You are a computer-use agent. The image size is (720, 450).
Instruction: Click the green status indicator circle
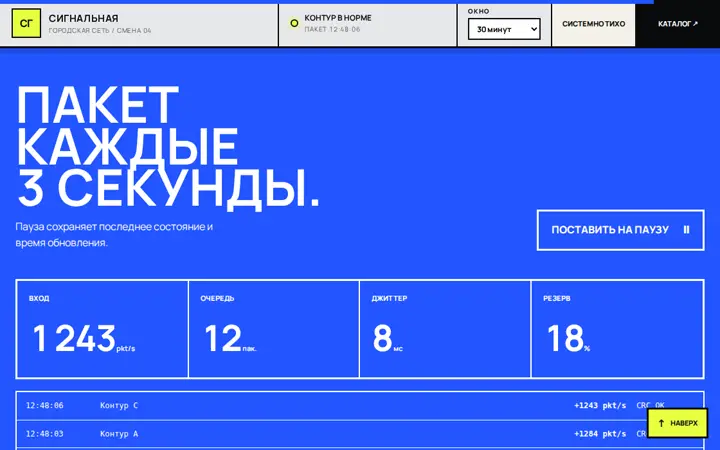click(x=294, y=23)
